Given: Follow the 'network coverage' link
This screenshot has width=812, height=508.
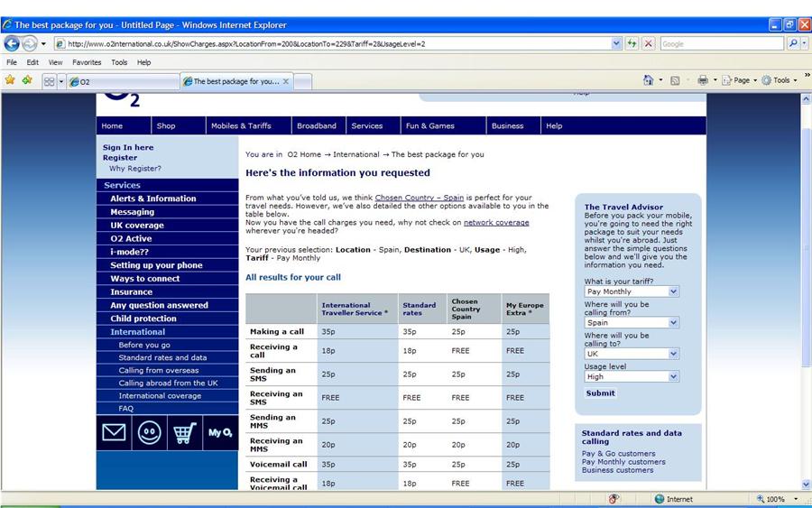Looking at the screenshot, I should pos(496,222).
